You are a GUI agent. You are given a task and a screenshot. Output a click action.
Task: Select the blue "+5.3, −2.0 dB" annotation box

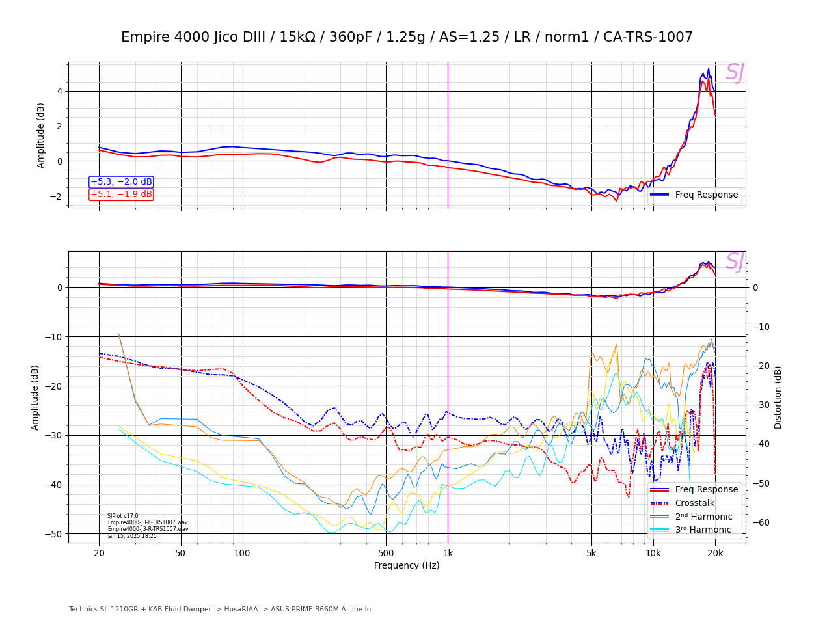click(121, 182)
